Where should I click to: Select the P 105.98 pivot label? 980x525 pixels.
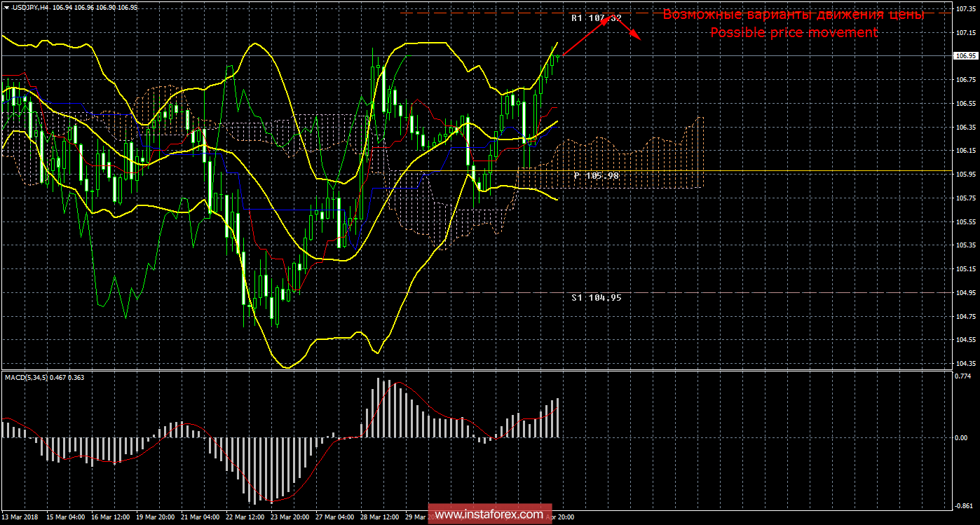(x=596, y=175)
